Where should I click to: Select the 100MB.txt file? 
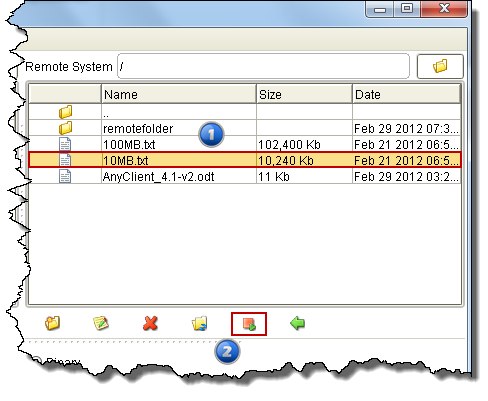pos(129,145)
